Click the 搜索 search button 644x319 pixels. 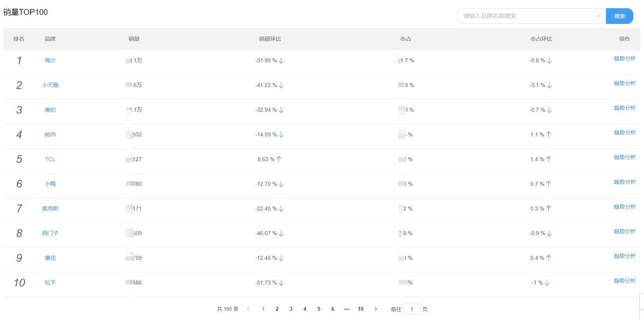[619, 16]
